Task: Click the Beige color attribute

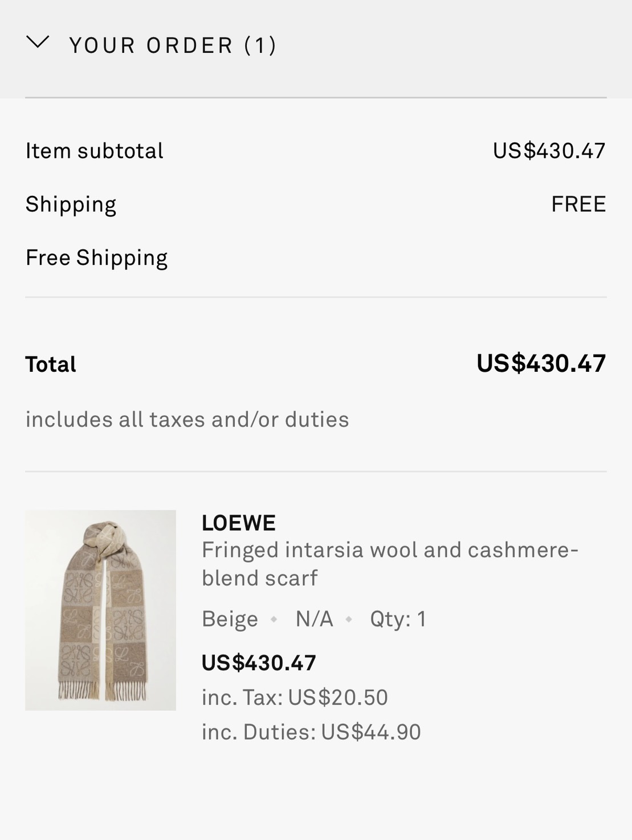Action: 230,619
